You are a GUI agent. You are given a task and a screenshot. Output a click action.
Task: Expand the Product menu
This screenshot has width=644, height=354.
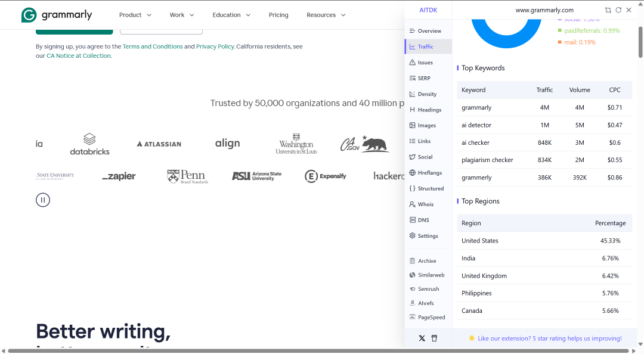pos(135,15)
